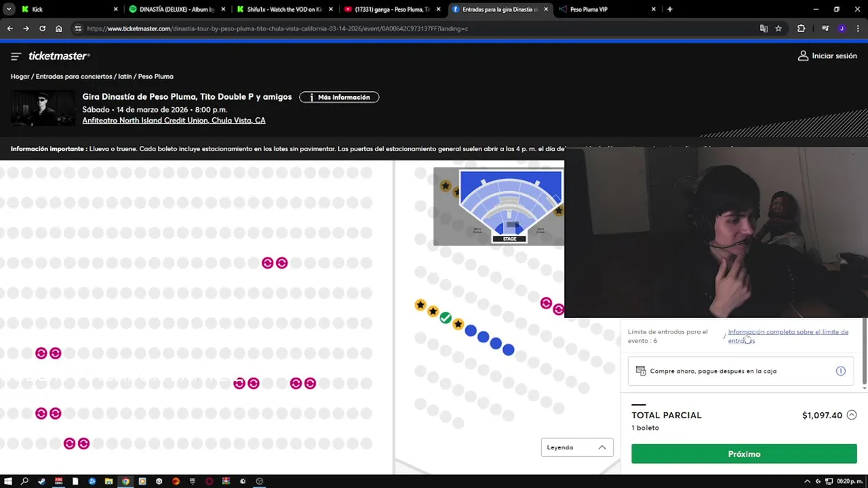Screen dimensions: 868x488
Task: Select the gold star seat right of the checked seat
Action: [x=458, y=324]
